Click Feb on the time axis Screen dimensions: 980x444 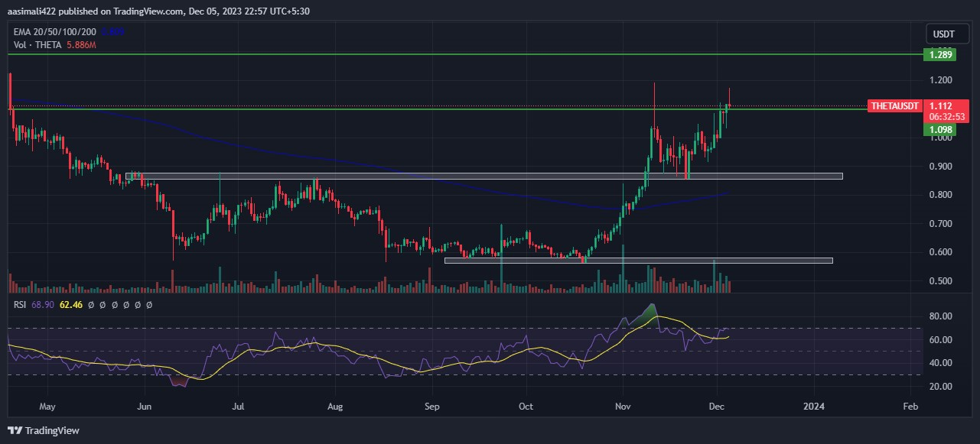coord(910,407)
